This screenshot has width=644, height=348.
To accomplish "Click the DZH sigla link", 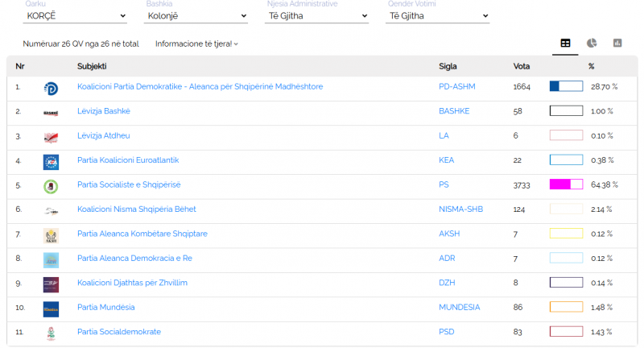I will pyautogui.click(x=447, y=283).
